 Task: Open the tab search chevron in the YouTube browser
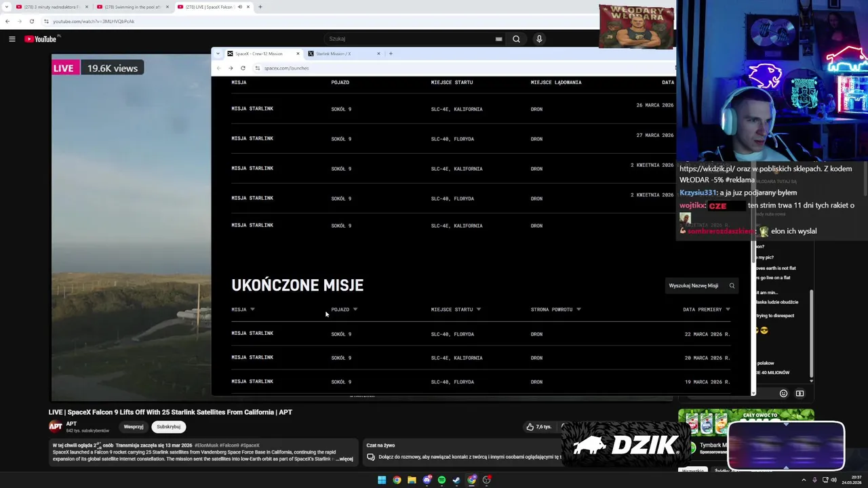(x=7, y=7)
